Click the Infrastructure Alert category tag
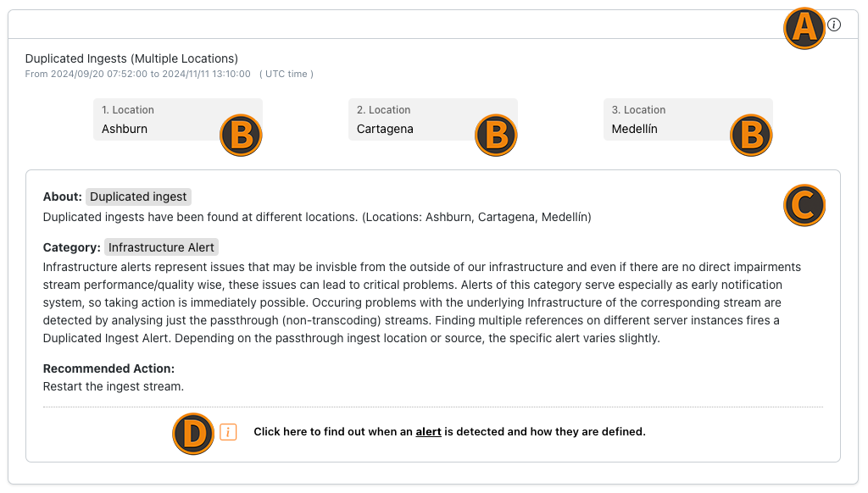The width and height of the screenshot is (868, 493). point(161,247)
